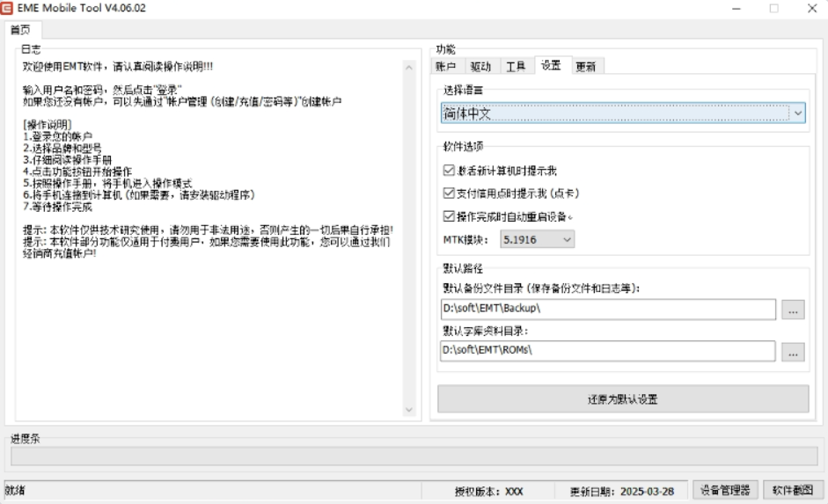Open the 驱动 tab
828x504 pixels.
pyautogui.click(x=480, y=67)
